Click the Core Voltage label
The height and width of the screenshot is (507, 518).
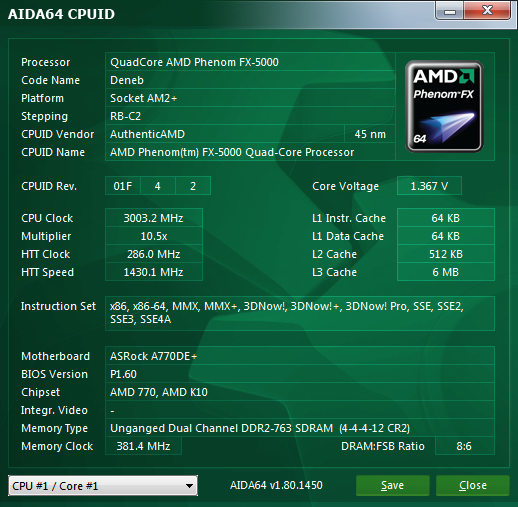(345, 186)
